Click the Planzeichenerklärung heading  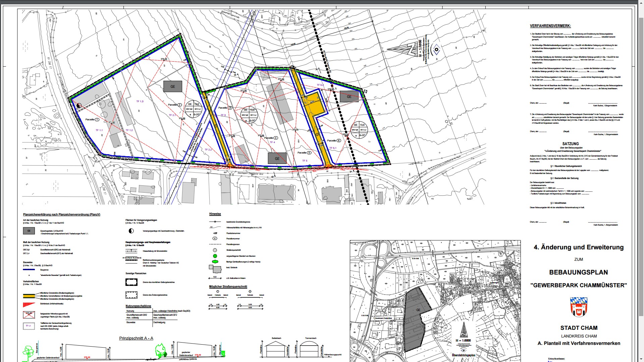point(61,215)
